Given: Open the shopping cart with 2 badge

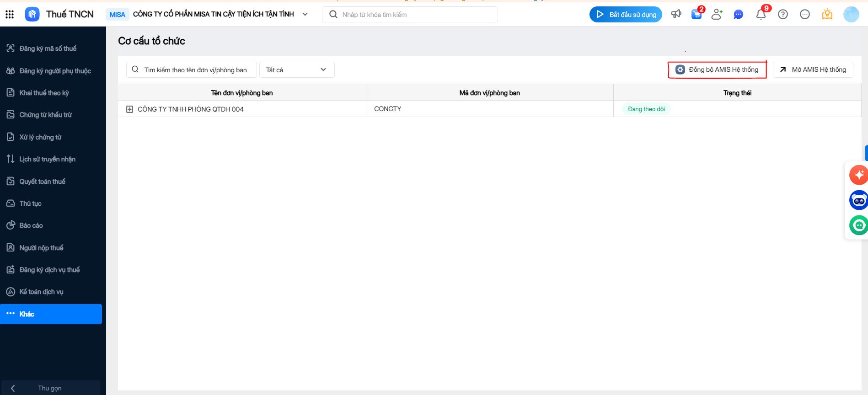Looking at the screenshot, I should [697, 15].
